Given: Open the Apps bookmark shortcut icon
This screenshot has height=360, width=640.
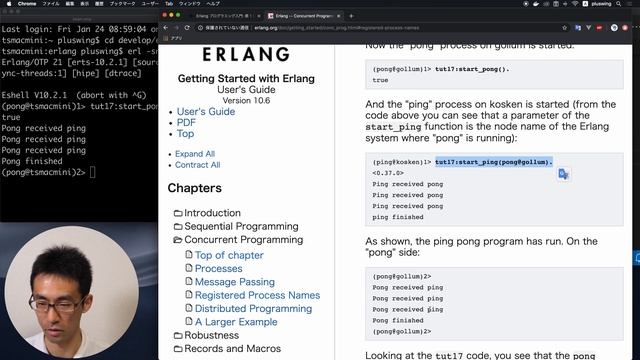Looking at the screenshot, I should pyautogui.click(x=166, y=38).
